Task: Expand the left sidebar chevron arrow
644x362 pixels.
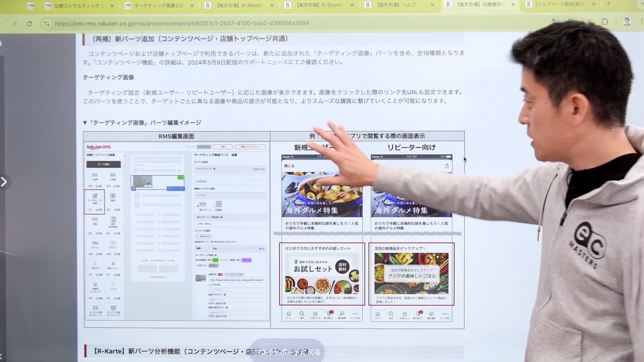Action: click(x=4, y=182)
